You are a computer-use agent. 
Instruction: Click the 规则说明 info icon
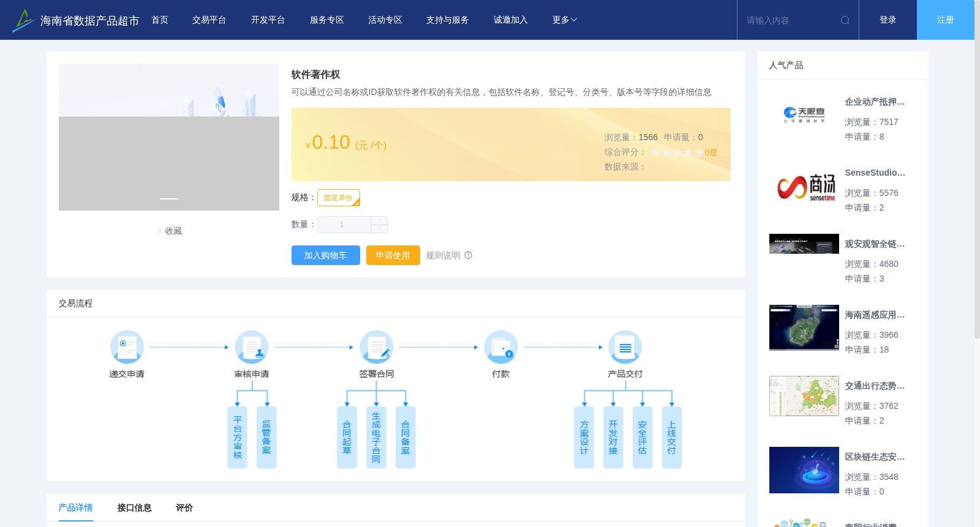(x=469, y=255)
